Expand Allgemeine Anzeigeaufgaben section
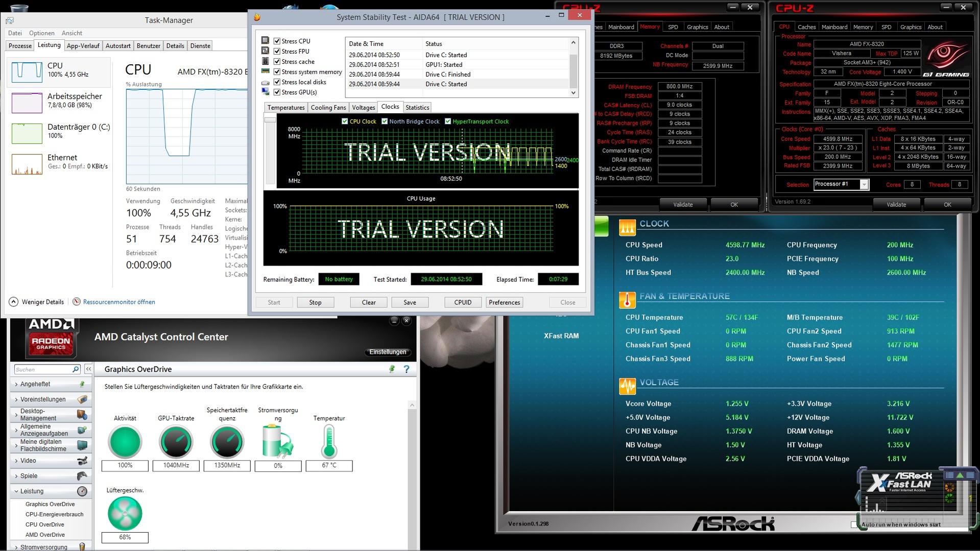This screenshot has width=980, height=551. pos(50,430)
